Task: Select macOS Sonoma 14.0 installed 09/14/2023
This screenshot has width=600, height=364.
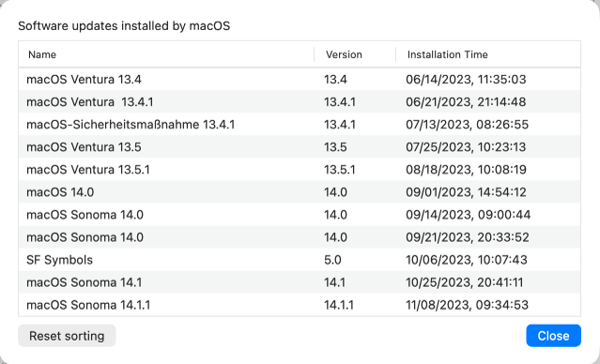Action: click(x=85, y=215)
